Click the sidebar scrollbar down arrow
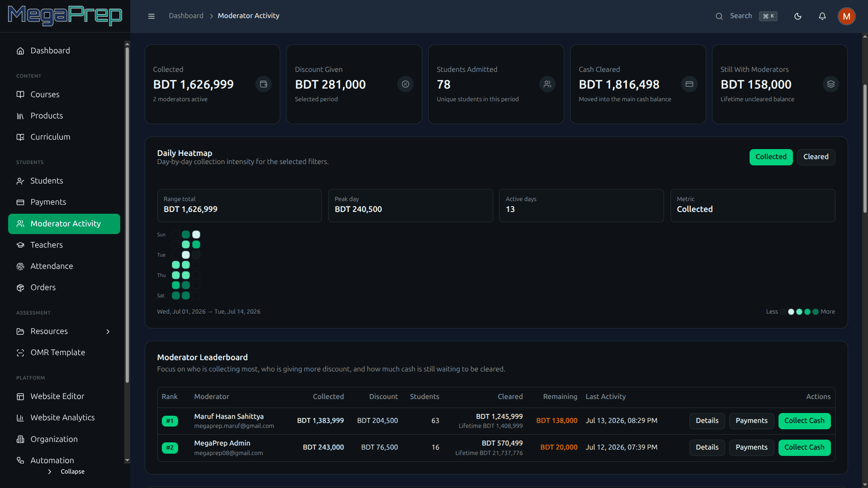This screenshot has height=488, width=868. pos(127,460)
